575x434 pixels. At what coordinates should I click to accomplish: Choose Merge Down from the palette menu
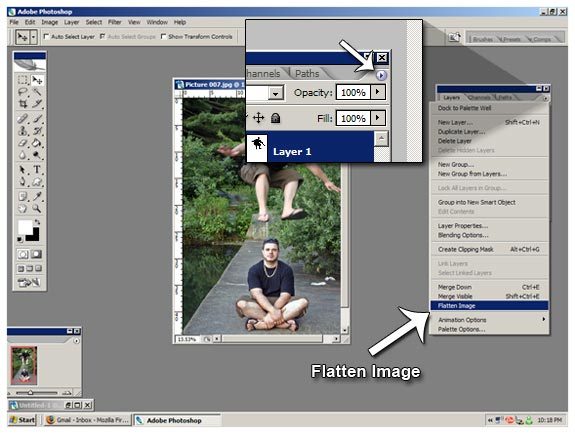point(489,287)
